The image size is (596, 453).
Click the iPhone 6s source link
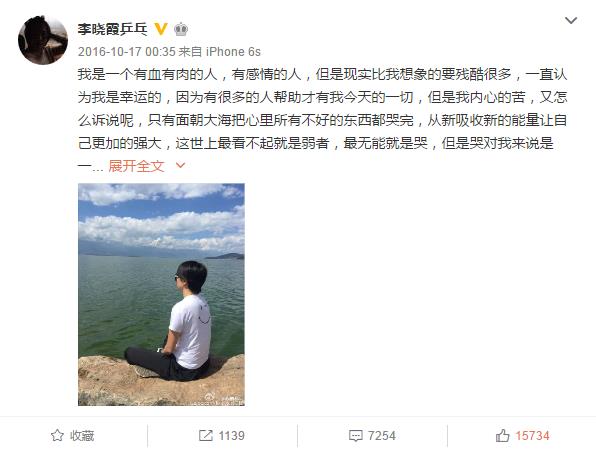click(x=233, y=52)
